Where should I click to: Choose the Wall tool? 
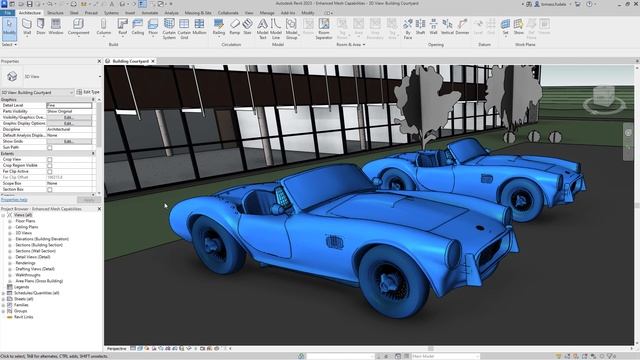[x=27, y=27]
